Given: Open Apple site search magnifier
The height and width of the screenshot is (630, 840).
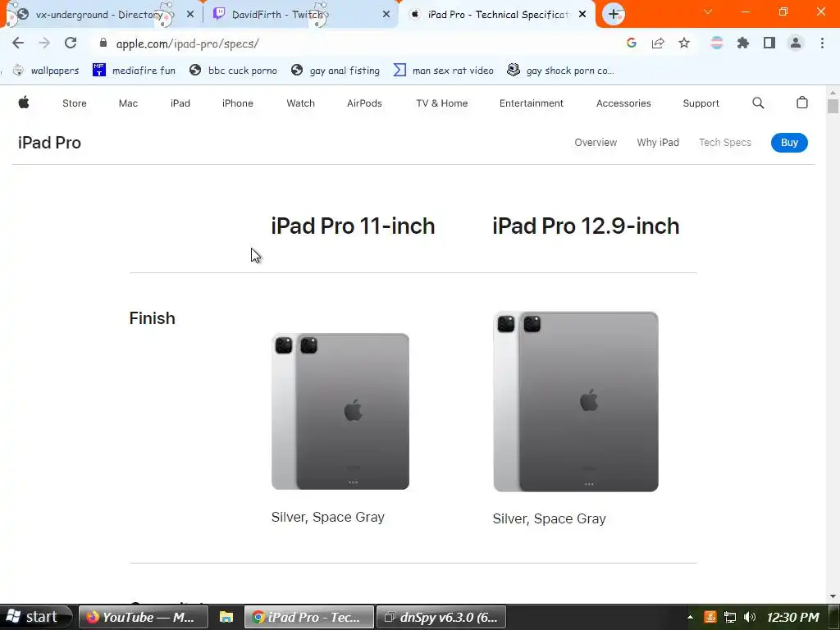Looking at the screenshot, I should (x=758, y=103).
